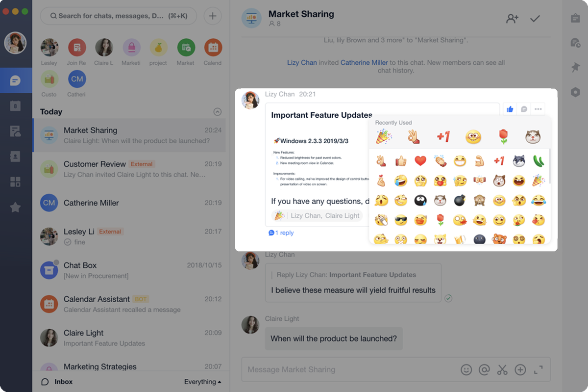
Task: Open the emoji picker in the message box
Action: click(x=466, y=369)
